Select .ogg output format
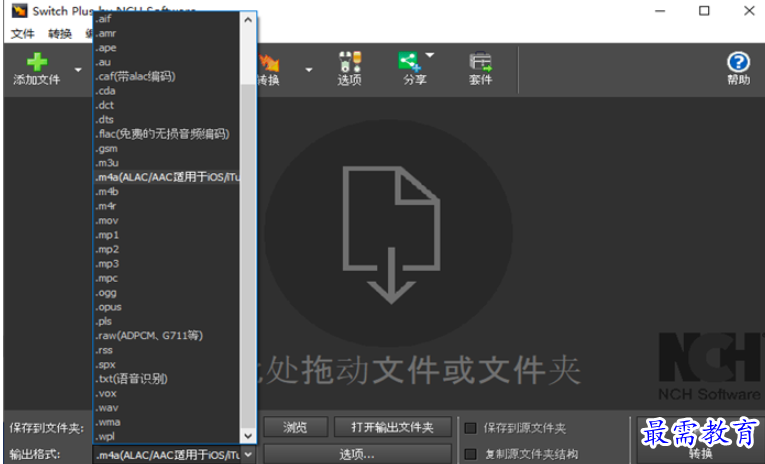The image size is (765, 464). tap(166, 292)
